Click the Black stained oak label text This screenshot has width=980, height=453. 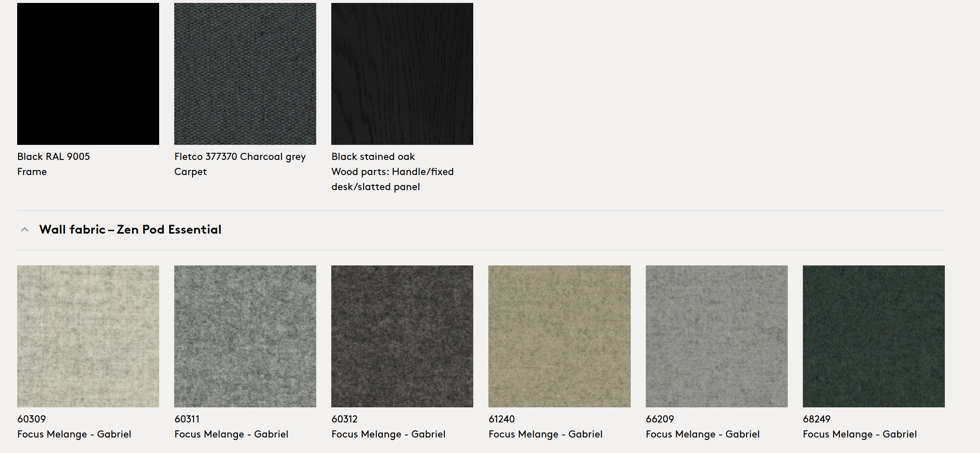pyautogui.click(x=373, y=157)
